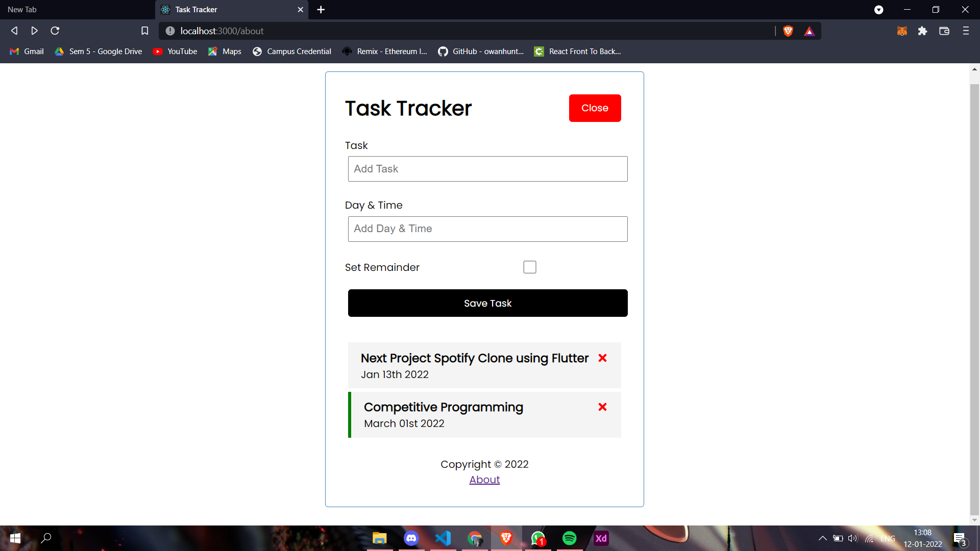Click the red Close button
The width and height of the screenshot is (980, 551).
(x=595, y=108)
